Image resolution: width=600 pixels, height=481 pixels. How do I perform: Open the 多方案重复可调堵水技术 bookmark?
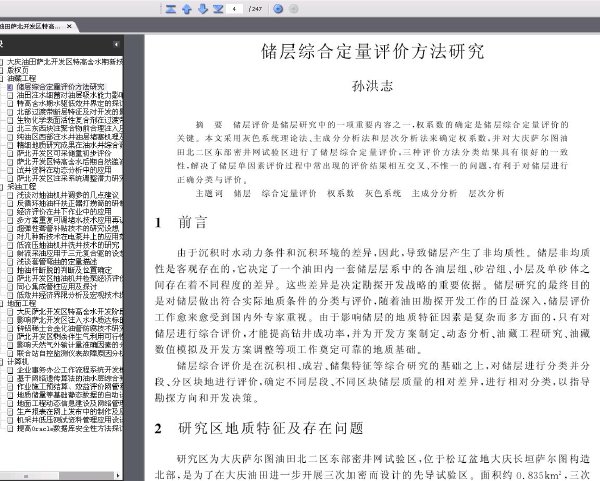coord(70,220)
